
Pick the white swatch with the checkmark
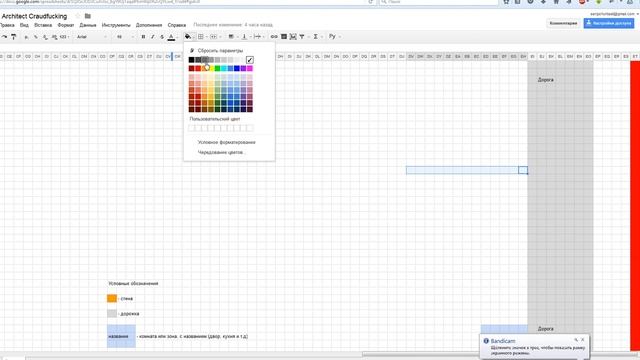250,60
